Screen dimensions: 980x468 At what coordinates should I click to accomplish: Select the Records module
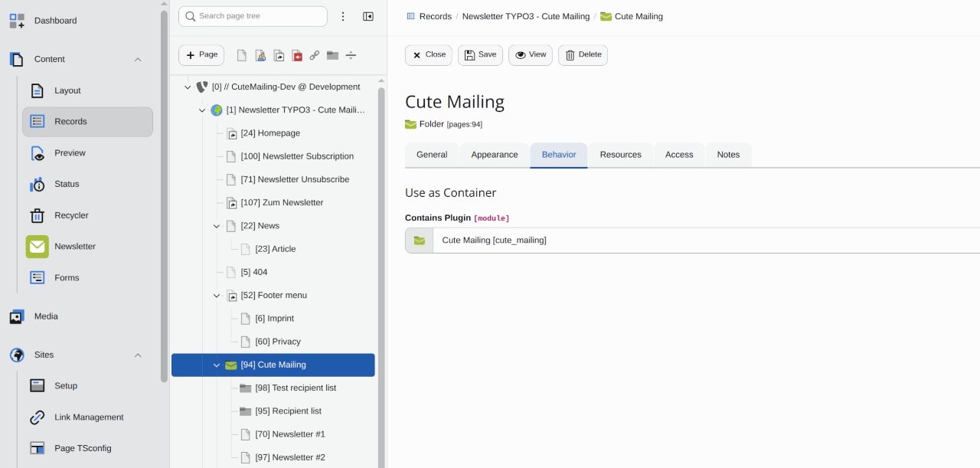coord(87,122)
